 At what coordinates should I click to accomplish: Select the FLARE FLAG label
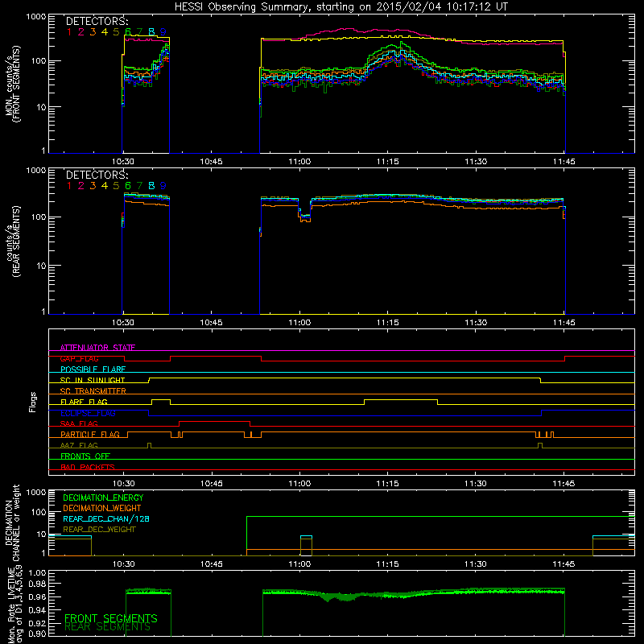pyautogui.click(x=84, y=402)
